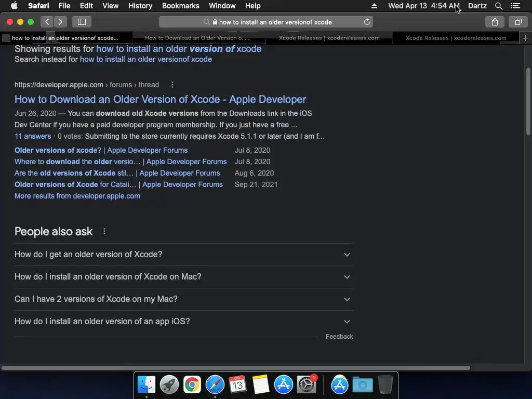
Task: Expand 'How do I install an older version of an app iOS?'
Action: pyautogui.click(x=183, y=322)
